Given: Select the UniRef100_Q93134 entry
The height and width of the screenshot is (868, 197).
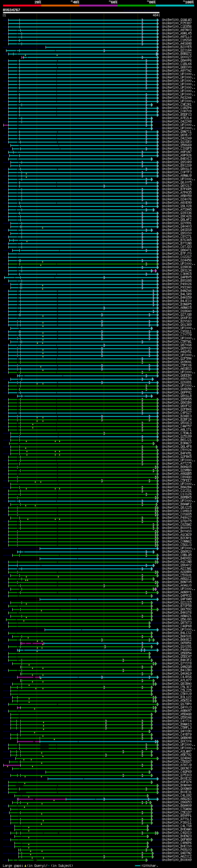Looking at the screenshot, I should pyautogui.click(x=176, y=270).
